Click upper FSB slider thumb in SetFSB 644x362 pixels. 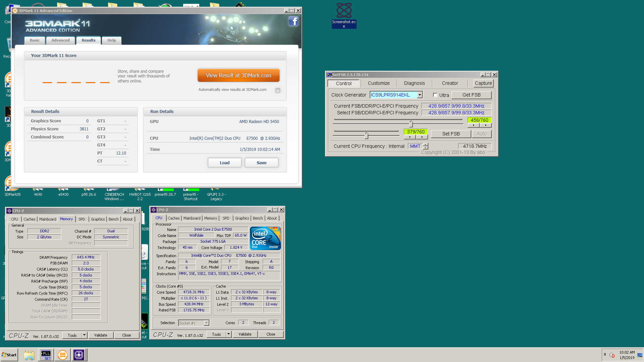coord(411,124)
